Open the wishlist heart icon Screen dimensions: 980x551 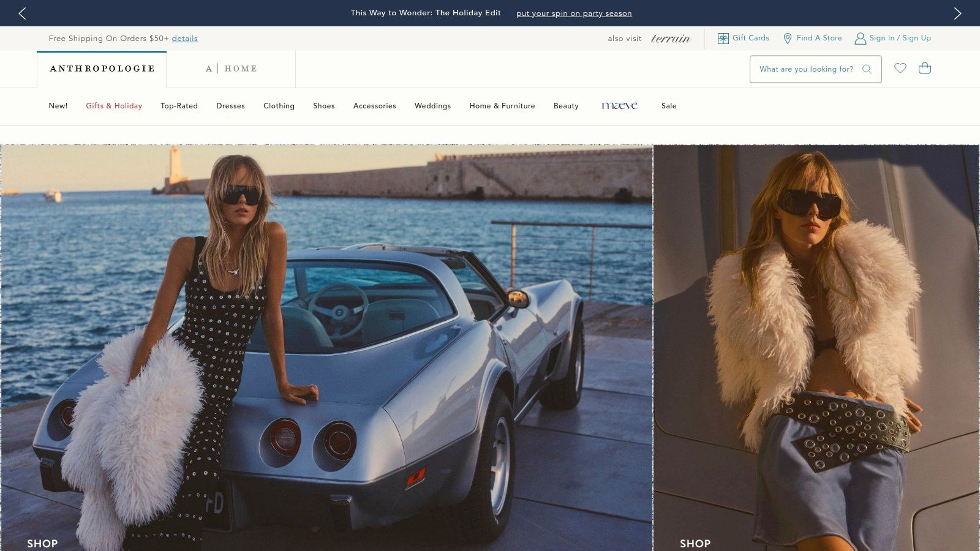(900, 68)
